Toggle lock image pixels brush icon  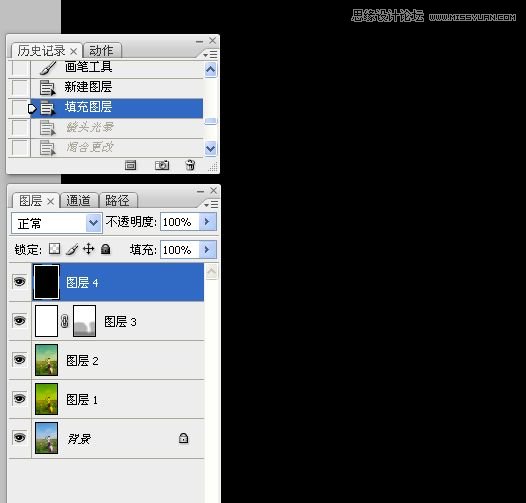(72, 249)
